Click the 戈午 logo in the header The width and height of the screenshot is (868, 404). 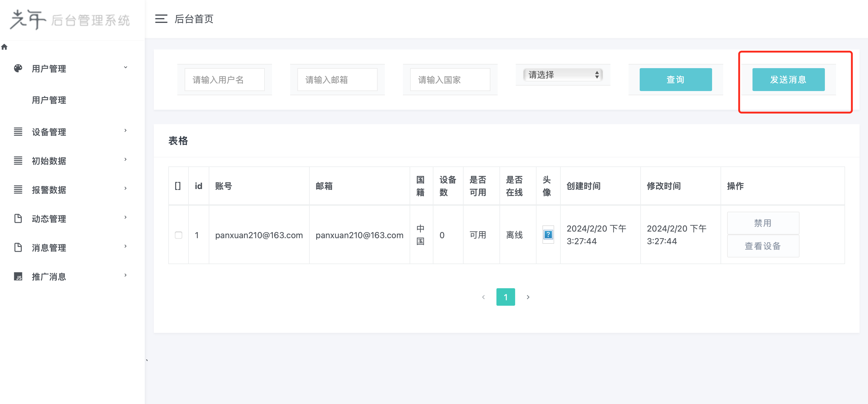[x=28, y=20]
